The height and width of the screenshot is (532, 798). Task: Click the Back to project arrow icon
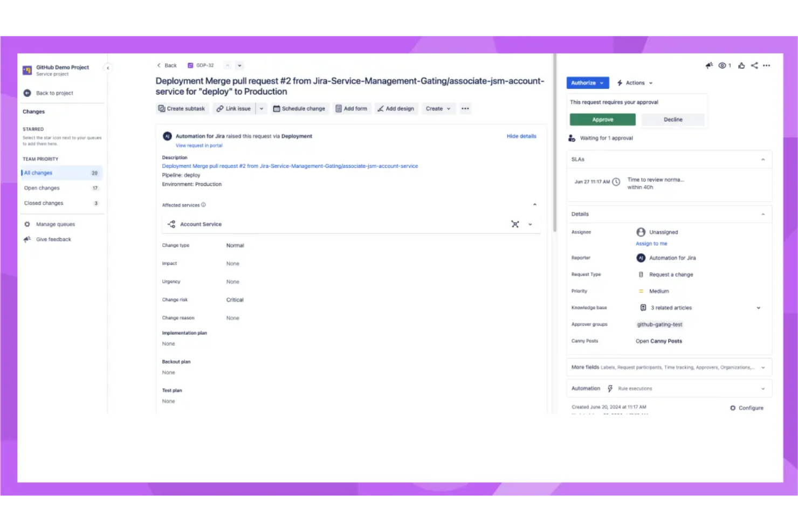click(27, 93)
